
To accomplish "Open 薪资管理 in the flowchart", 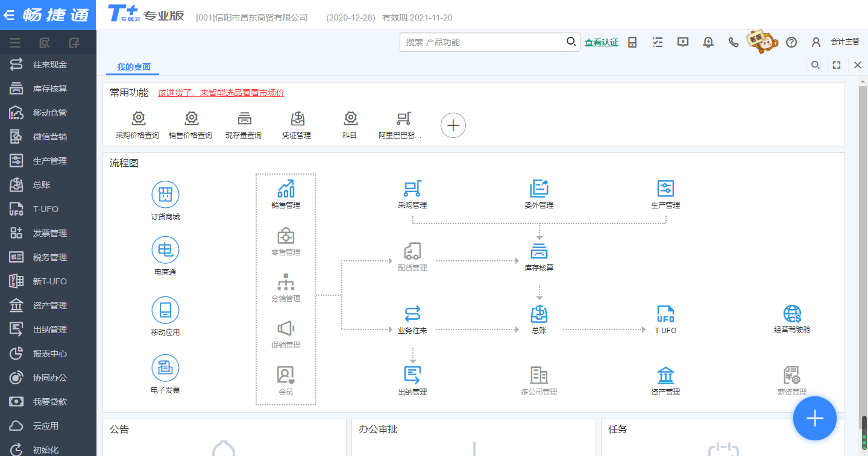I will [x=792, y=381].
